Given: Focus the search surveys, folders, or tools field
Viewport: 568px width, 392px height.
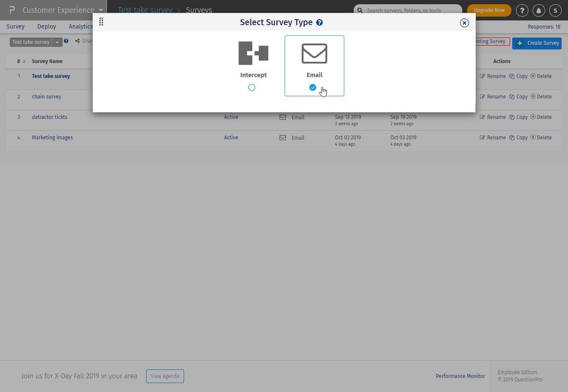Looking at the screenshot, I should (408, 10).
